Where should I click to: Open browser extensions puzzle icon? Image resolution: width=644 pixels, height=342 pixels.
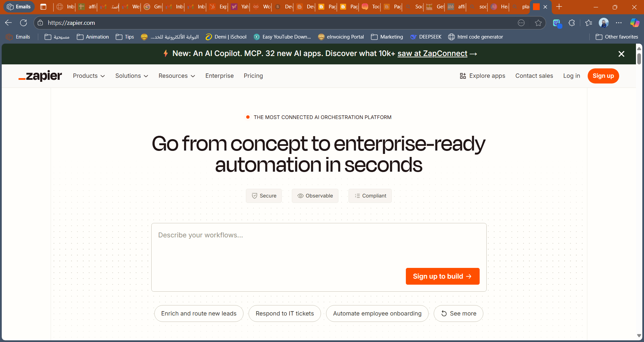tap(572, 23)
